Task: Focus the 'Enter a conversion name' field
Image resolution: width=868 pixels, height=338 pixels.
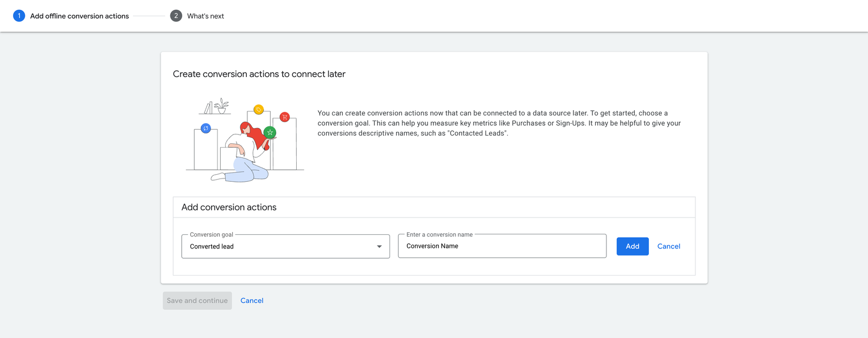Action: [x=502, y=246]
